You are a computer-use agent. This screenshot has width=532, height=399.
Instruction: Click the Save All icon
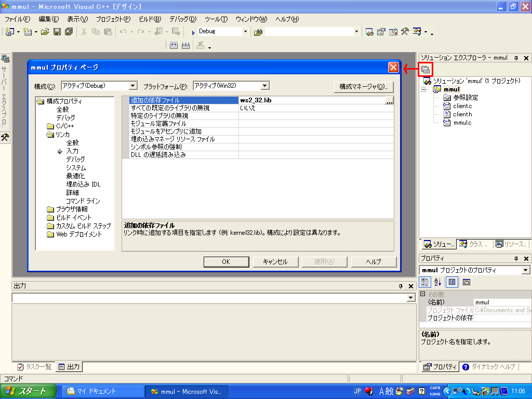69,32
